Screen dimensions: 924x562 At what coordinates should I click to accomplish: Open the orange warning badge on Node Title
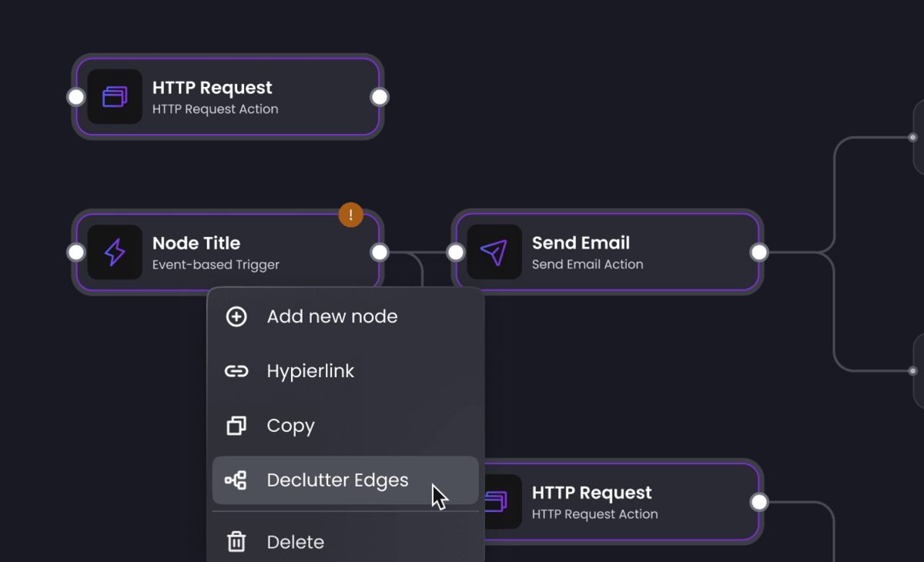tap(351, 215)
